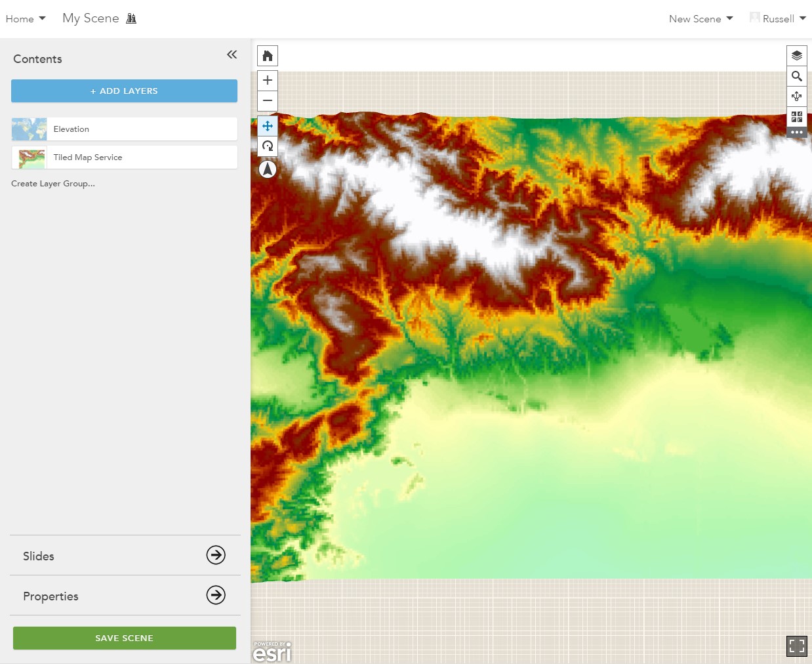The image size is (812, 664).
Task: Select the Elevation layer
Action: (125, 129)
